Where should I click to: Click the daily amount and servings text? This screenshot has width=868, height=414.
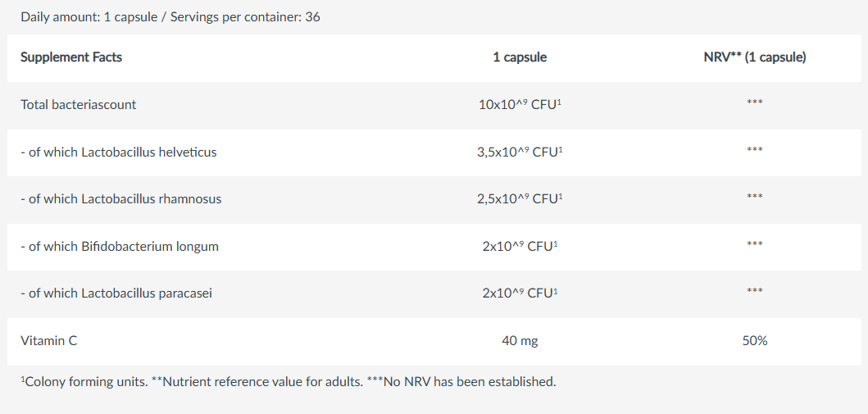(x=170, y=16)
